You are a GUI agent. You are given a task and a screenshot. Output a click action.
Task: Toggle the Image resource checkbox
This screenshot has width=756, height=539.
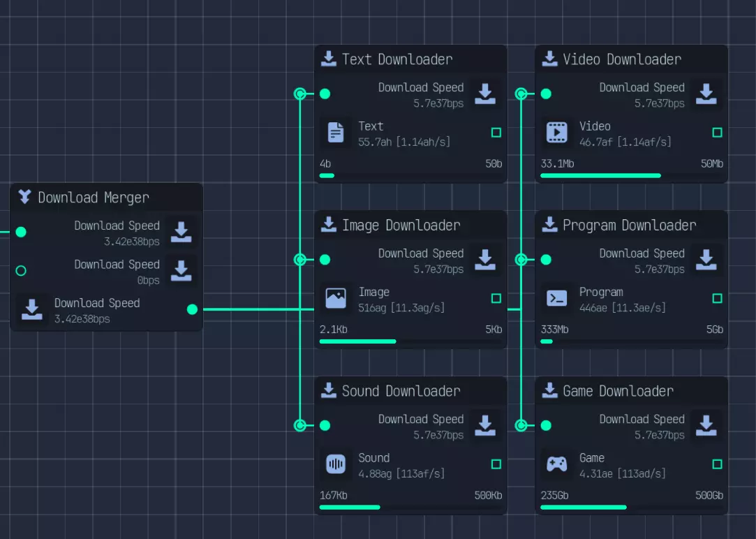(x=496, y=298)
